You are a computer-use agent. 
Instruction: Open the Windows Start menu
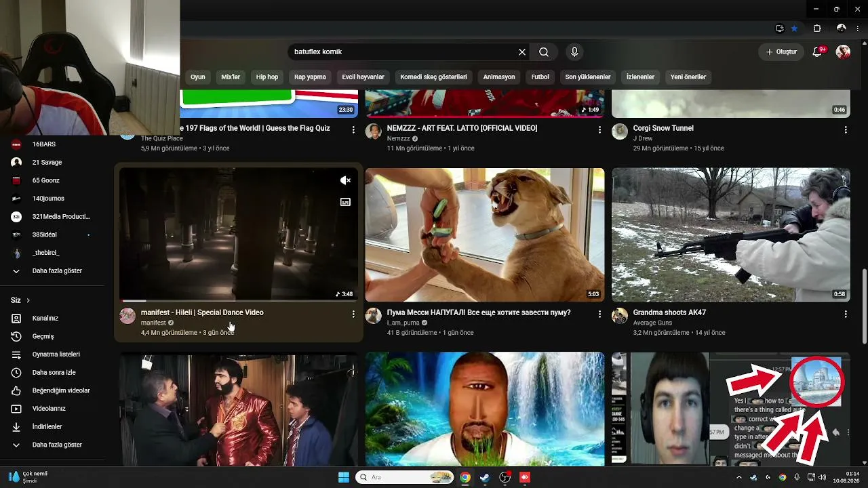(x=344, y=477)
